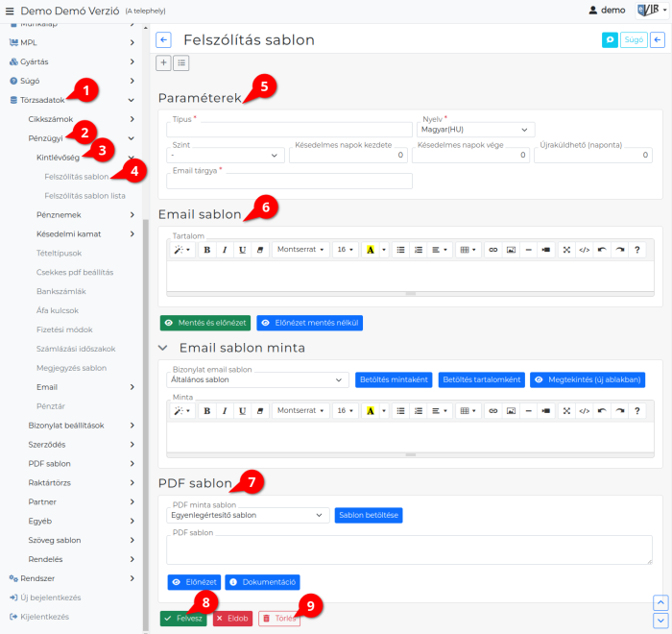Click the Mentés és előnézet button
This screenshot has width=672, height=634.
pyautogui.click(x=205, y=323)
